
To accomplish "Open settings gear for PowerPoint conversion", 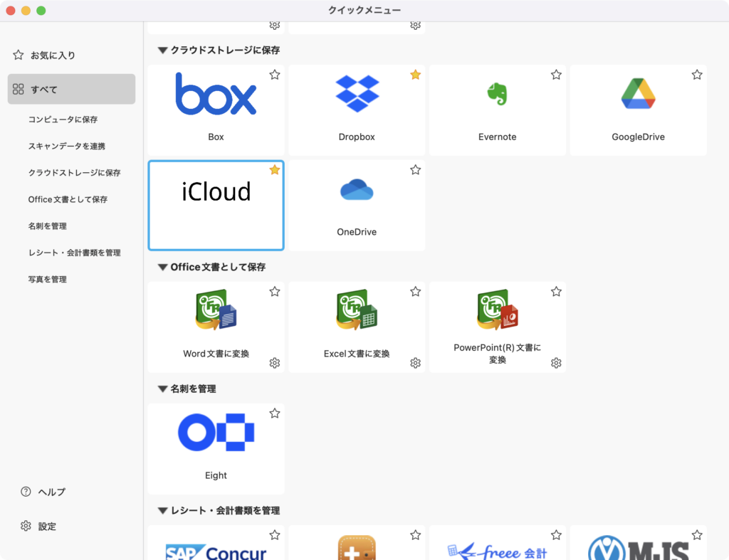I will coord(556,363).
